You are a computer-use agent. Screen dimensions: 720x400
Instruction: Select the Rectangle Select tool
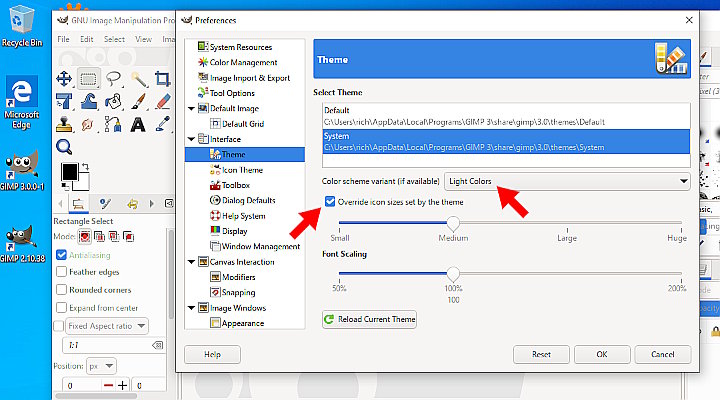[88, 79]
